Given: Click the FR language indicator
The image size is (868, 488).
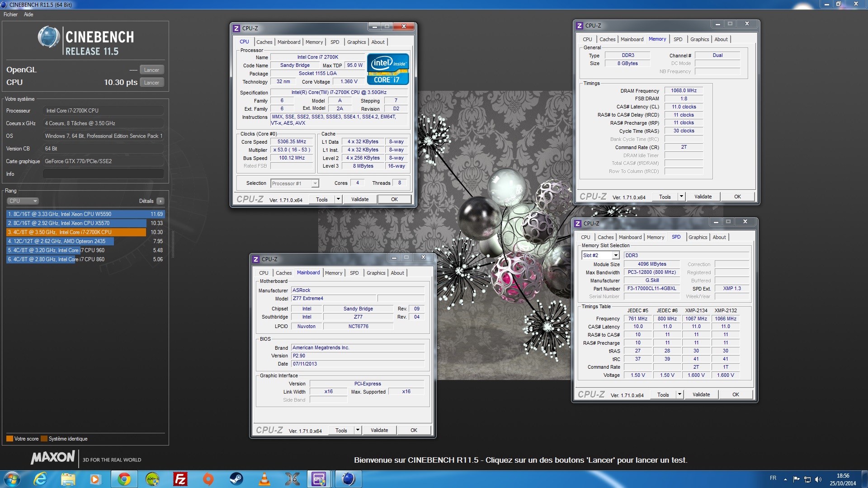Looking at the screenshot, I should tap(773, 479).
